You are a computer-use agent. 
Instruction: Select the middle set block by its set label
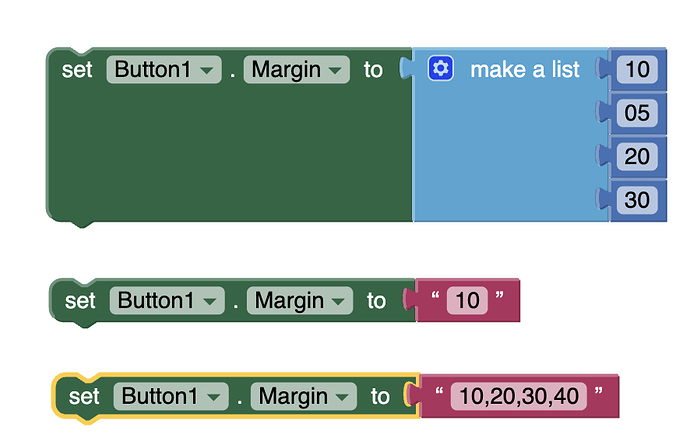point(80,301)
